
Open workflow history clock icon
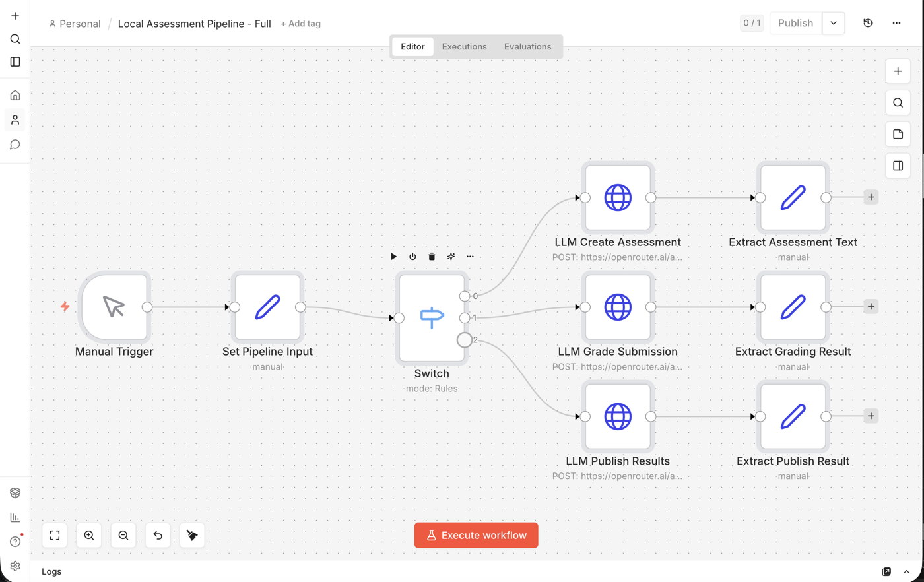tap(868, 23)
